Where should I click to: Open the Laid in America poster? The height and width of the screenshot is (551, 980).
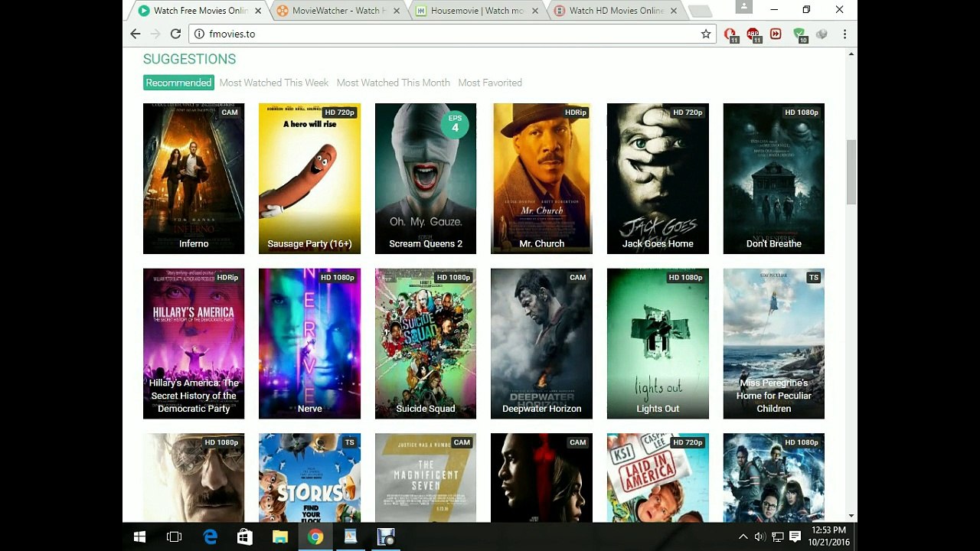(658, 478)
